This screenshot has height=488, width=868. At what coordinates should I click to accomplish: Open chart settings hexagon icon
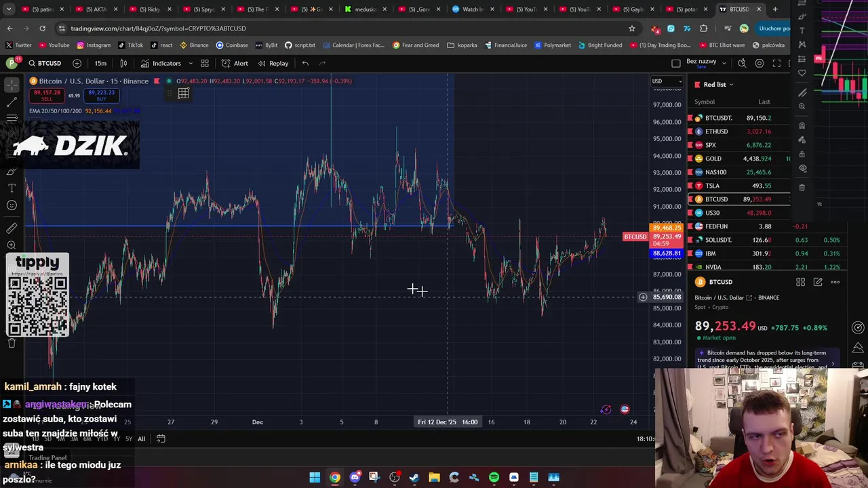click(759, 63)
